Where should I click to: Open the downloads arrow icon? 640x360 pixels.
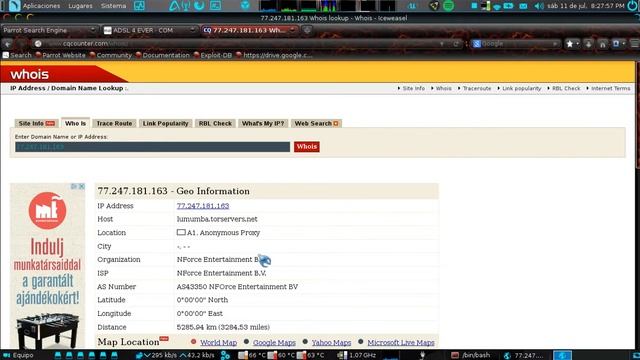pos(588,44)
